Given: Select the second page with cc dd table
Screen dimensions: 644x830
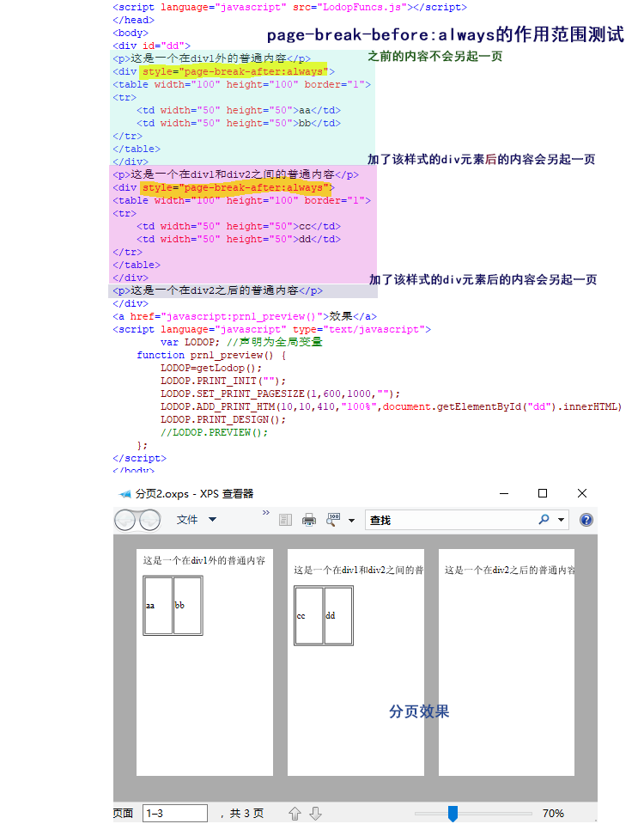Looking at the screenshot, I should [x=355, y=662].
